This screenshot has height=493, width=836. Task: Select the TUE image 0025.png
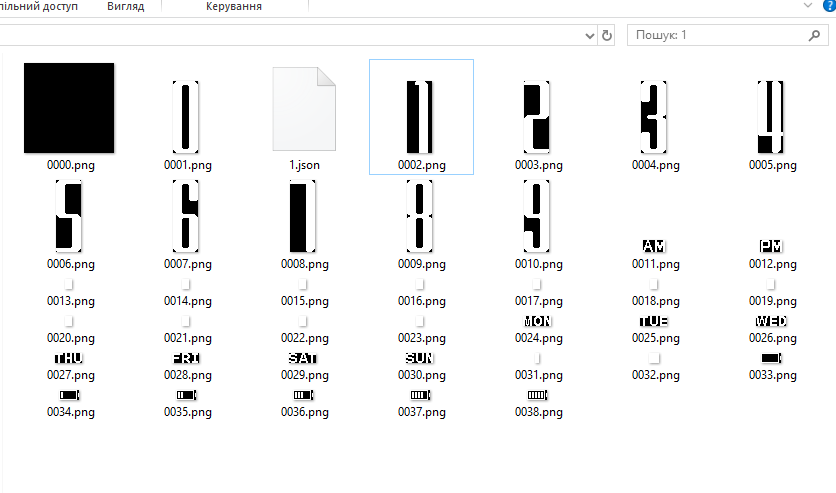tap(654, 321)
